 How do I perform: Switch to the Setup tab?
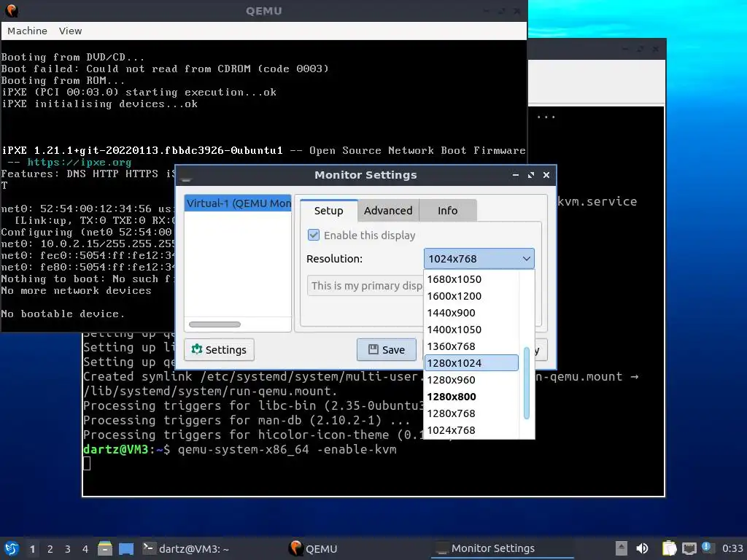click(x=328, y=211)
